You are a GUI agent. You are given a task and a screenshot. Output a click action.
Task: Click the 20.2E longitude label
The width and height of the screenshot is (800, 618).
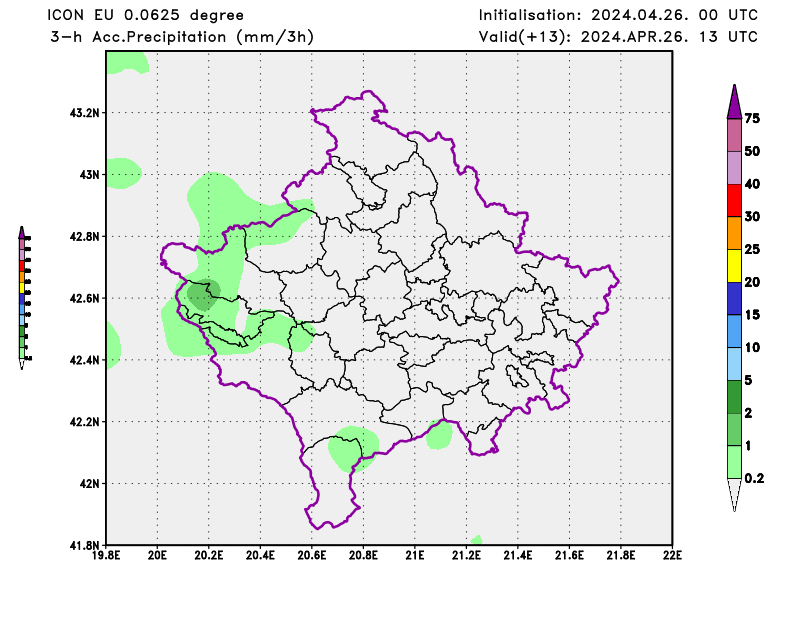click(209, 555)
